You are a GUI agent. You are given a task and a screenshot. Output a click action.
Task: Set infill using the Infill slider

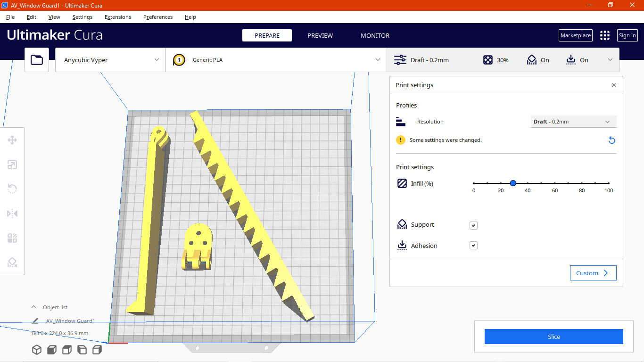[513, 183]
